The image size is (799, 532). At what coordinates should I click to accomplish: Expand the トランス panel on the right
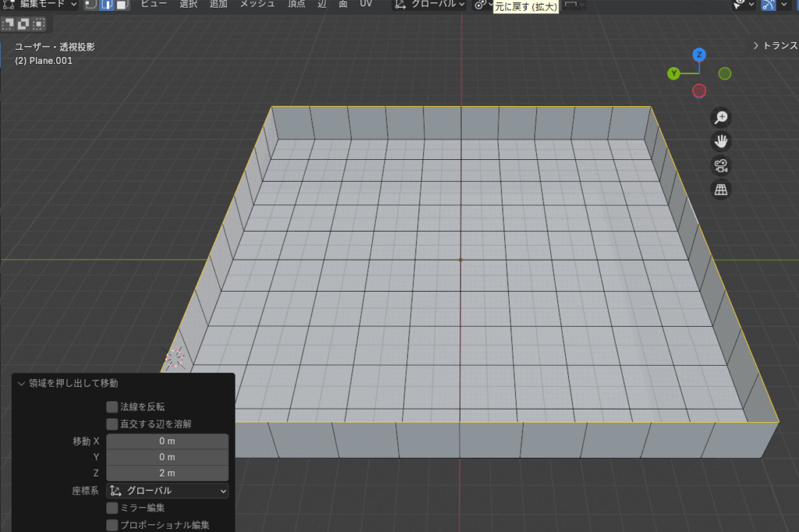pos(776,45)
